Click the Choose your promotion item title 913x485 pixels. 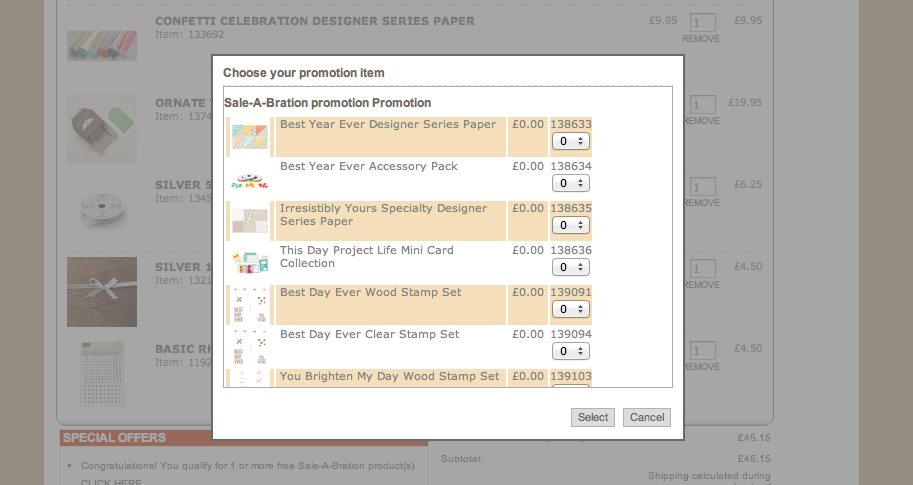tap(303, 73)
